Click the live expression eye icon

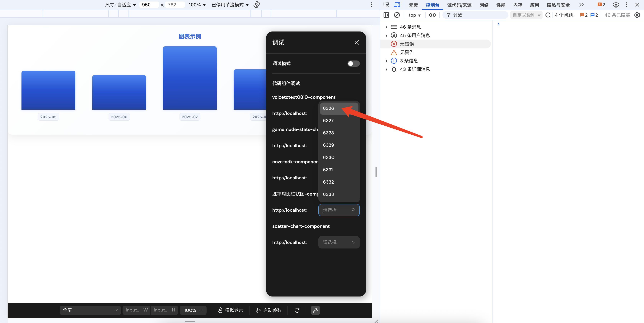click(432, 15)
